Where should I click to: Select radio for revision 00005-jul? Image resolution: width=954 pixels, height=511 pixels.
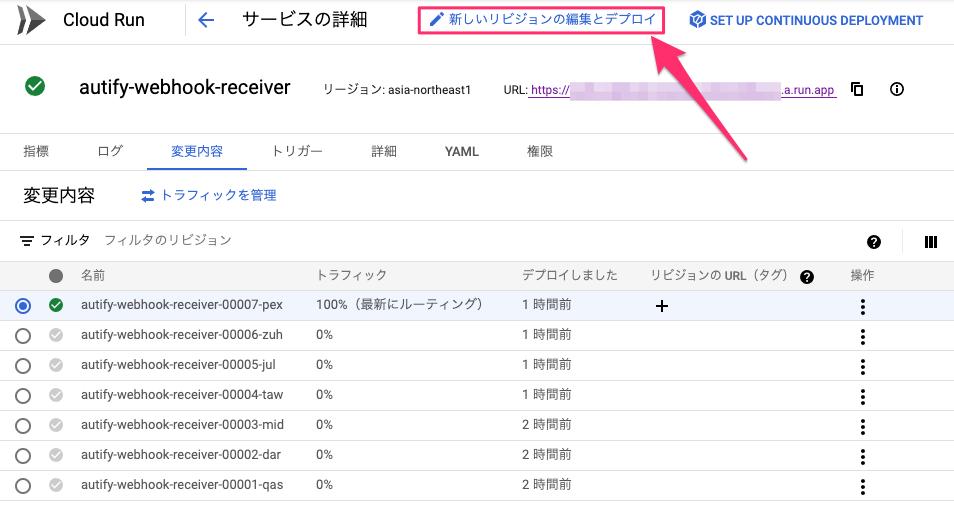coord(23,366)
